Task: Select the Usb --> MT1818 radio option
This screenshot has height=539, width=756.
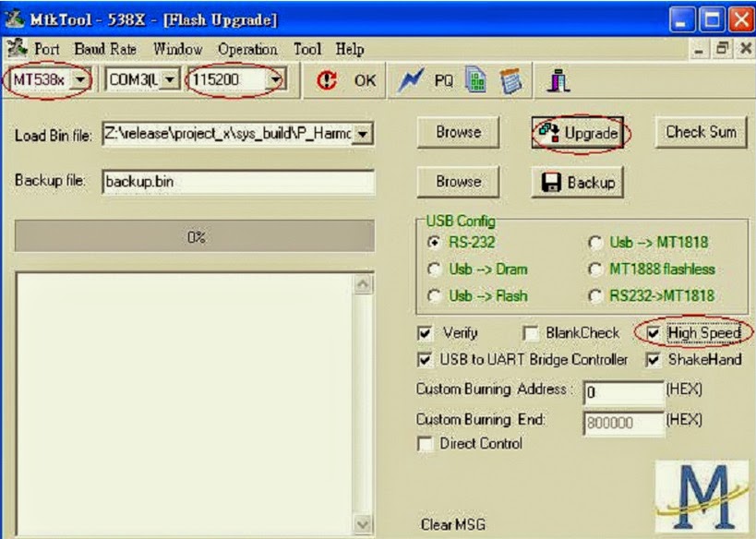Action: coord(595,242)
